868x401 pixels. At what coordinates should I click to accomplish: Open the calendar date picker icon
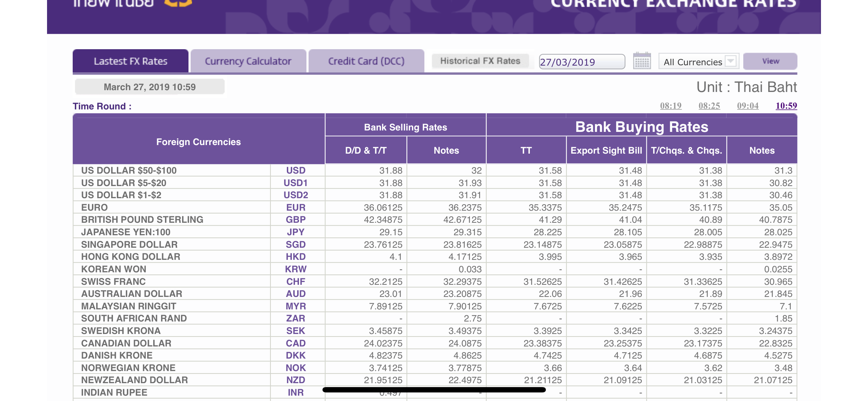pyautogui.click(x=642, y=61)
